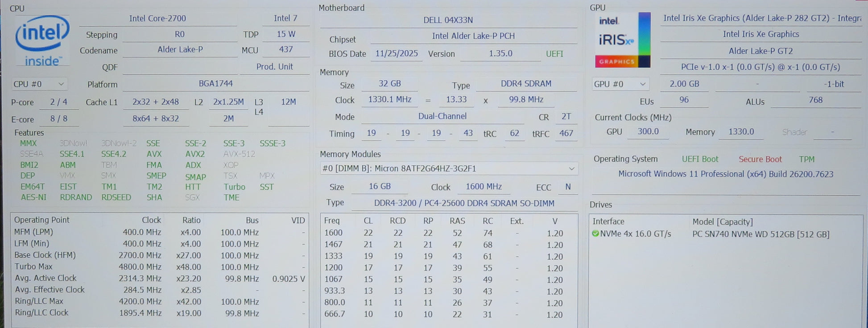Select the Turbo Max operating point row
The height and width of the screenshot is (328, 868).
pyautogui.click(x=159, y=266)
